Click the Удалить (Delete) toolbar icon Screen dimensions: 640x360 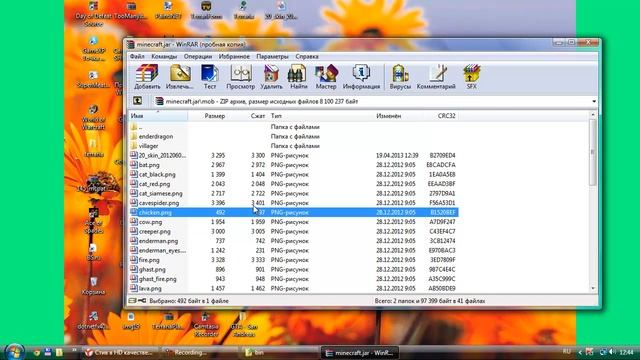(x=271, y=77)
